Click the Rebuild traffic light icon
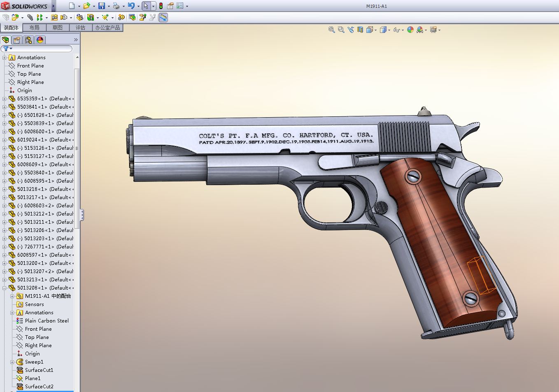 [x=161, y=6]
